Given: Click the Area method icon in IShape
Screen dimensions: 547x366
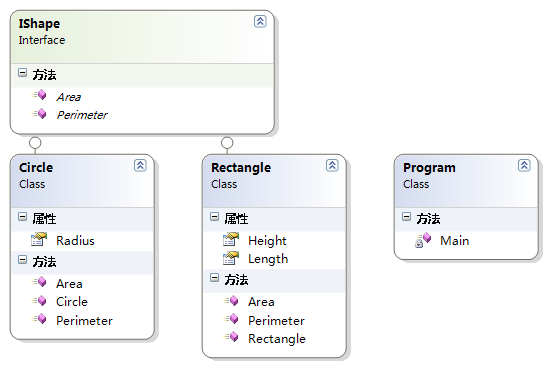Looking at the screenshot, I should pos(39,95).
